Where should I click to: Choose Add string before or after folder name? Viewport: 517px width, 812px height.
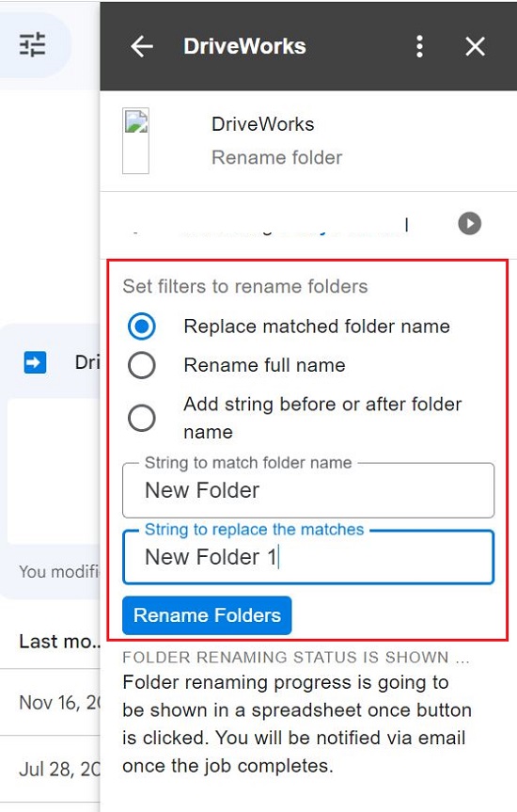(142, 418)
